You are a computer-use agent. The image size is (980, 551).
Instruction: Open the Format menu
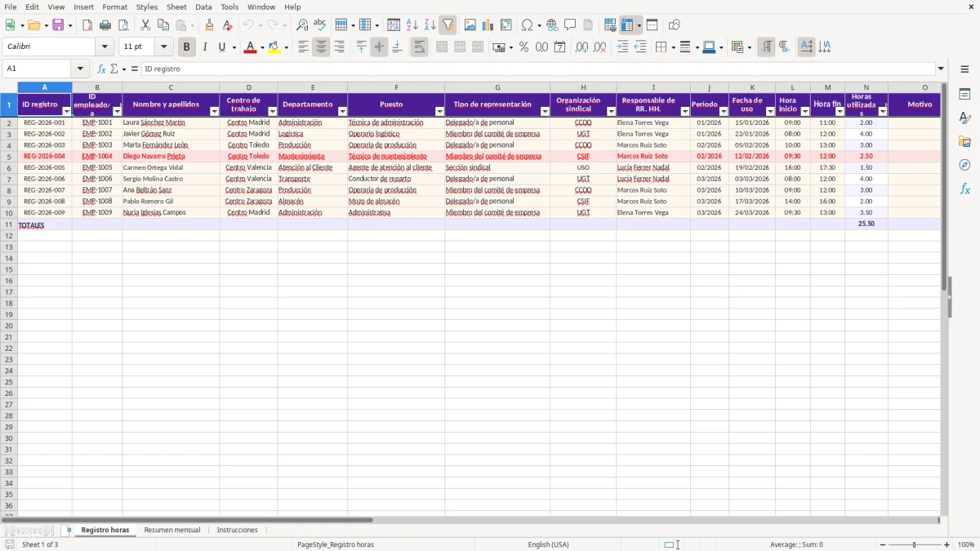point(114,7)
